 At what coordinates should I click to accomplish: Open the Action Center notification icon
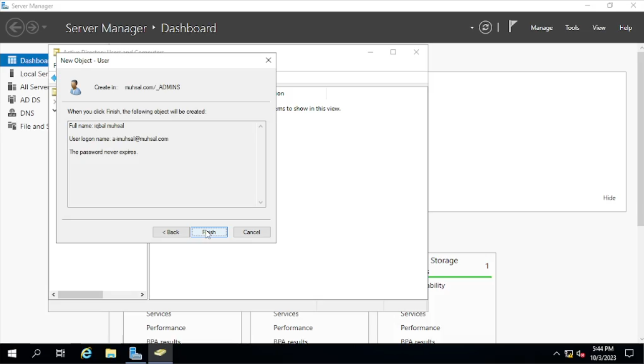(629, 353)
